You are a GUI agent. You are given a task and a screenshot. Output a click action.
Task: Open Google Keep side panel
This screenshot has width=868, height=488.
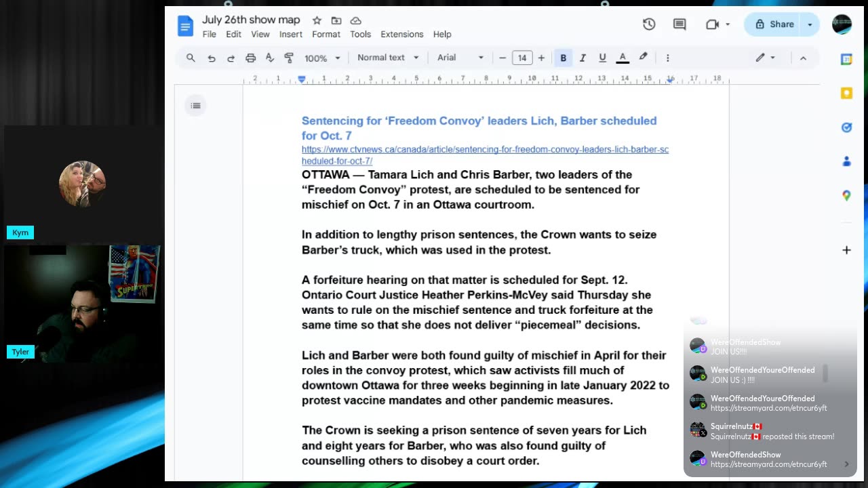(x=846, y=94)
